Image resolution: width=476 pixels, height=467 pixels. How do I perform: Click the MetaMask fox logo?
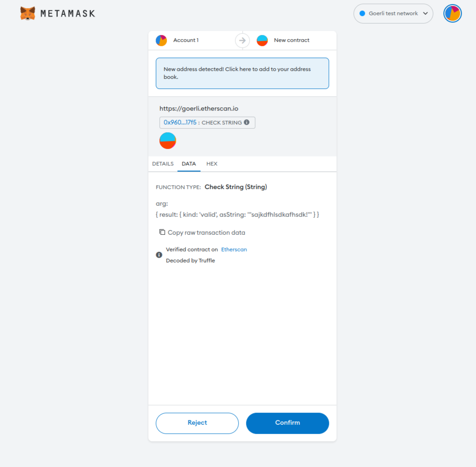click(x=28, y=13)
